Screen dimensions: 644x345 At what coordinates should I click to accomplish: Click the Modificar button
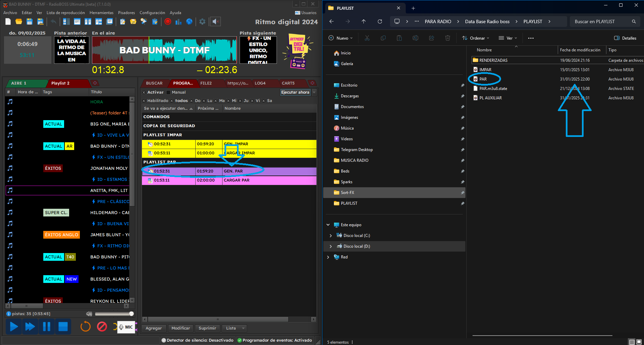181,328
